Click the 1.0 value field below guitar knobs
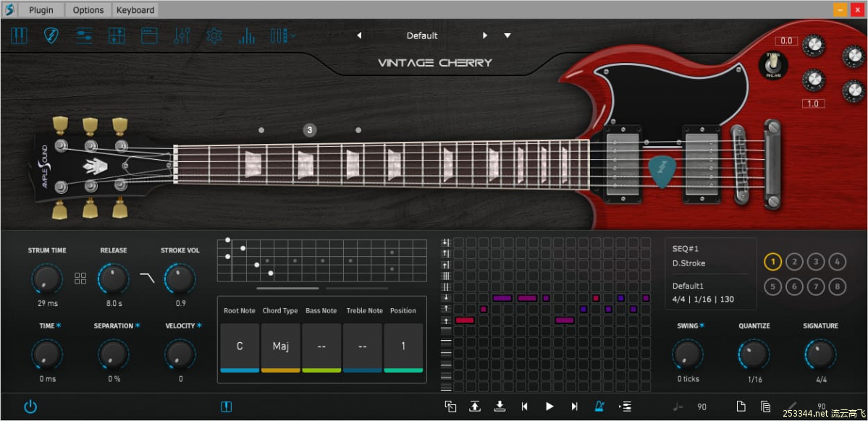Screen dimensions: 868x421 tap(813, 103)
